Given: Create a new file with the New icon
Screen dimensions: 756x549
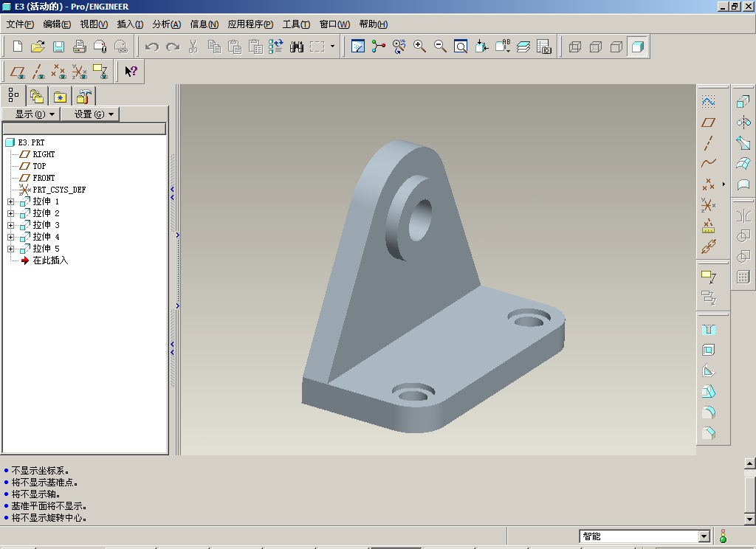Looking at the screenshot, I should [x=18, y=46].
